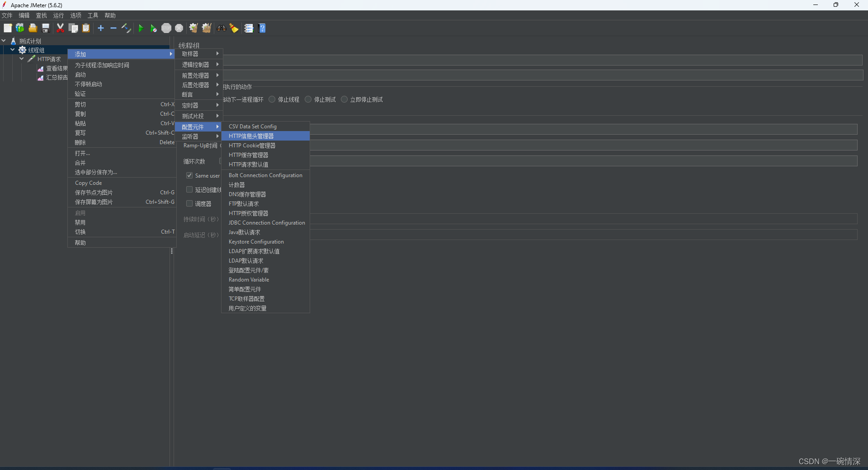
Task: Choose HTTP Cookie管理器 entry
Action: click(x=265, y=146)
